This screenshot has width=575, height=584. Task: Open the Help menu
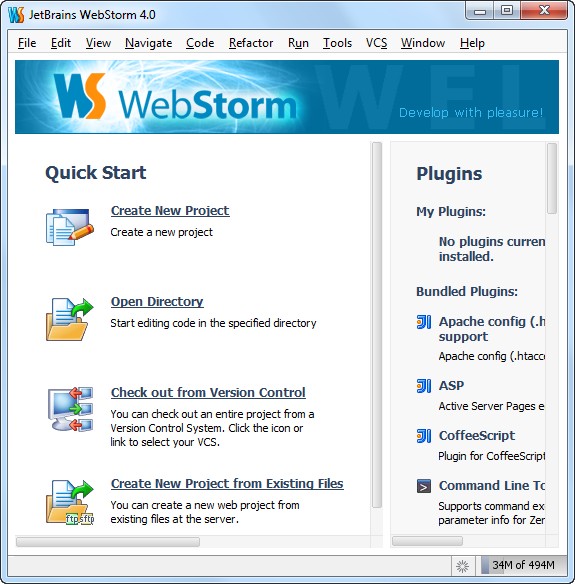[472, 43]
